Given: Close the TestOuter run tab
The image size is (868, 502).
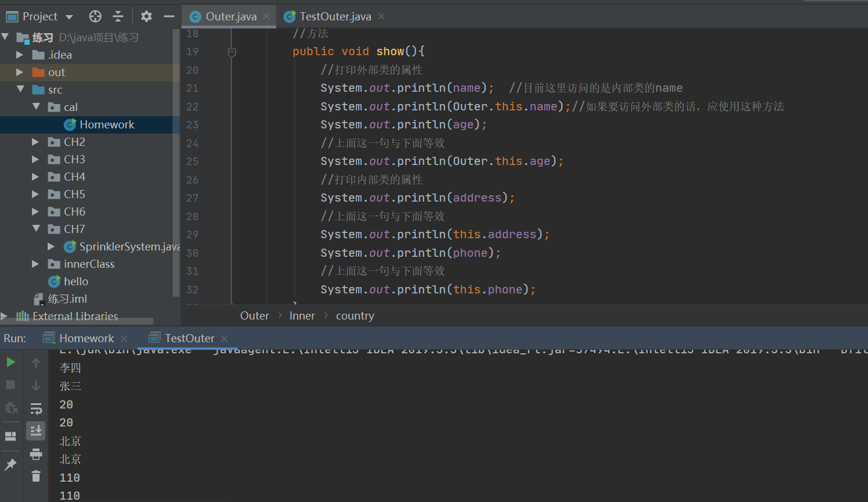Looking at the screenshot, I should pyautogui.click(x=224, y=338).
